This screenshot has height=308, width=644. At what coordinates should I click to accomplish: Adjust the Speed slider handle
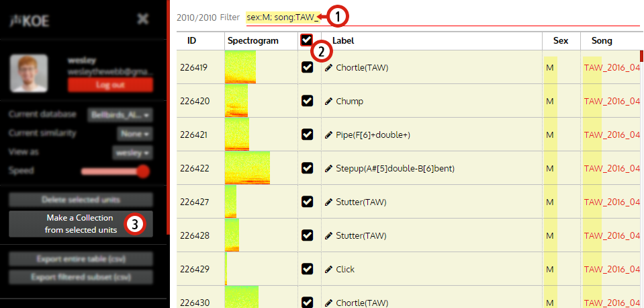[x=143, y=171]
